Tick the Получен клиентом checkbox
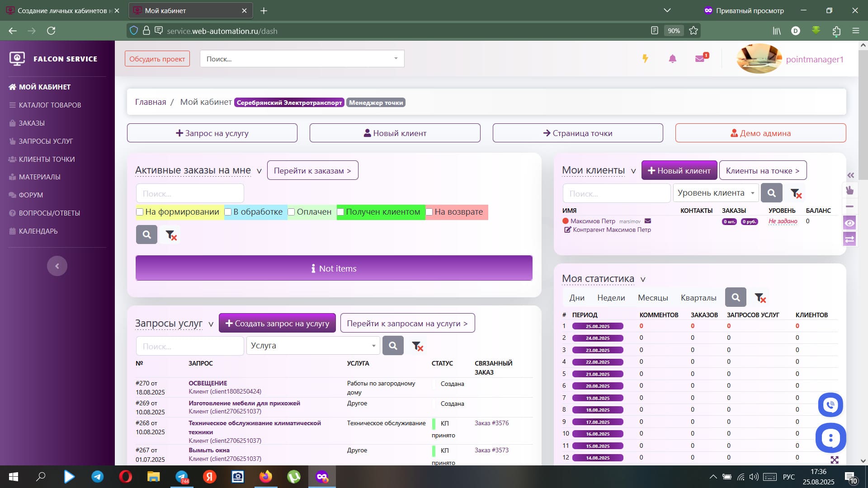 (x=341, y=212)
